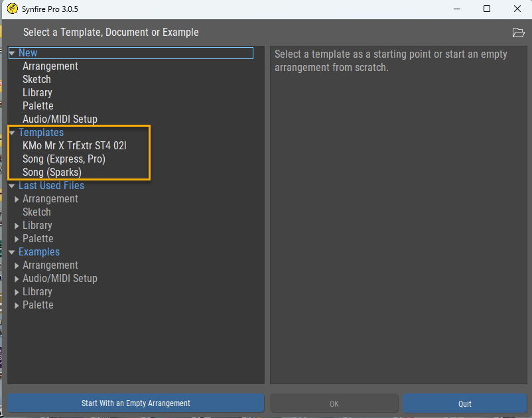Expand Arrangement under Last Used Files

[x=17, y=199]
